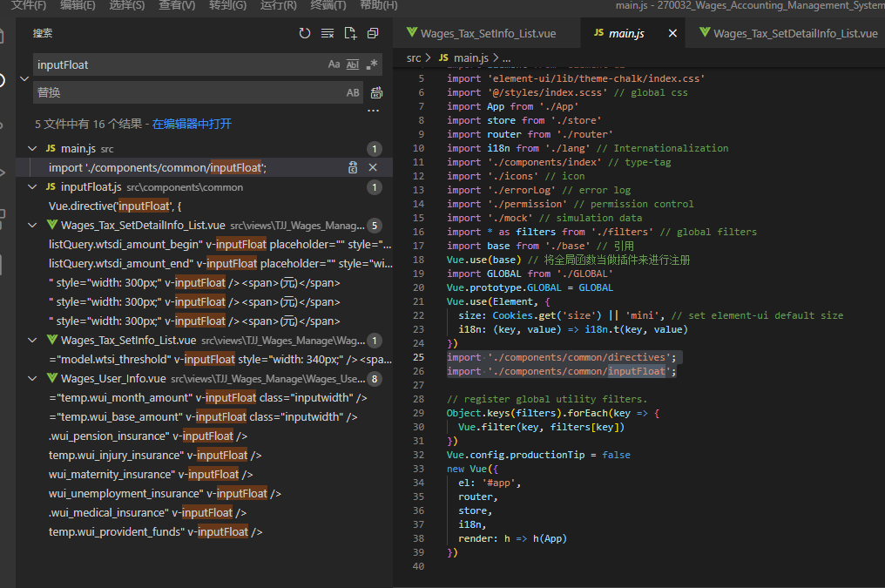Image resolution: width=885 pixels, height=588 pixels.
Task: Replace the selected main.js match
Action: tap(353, 167)
